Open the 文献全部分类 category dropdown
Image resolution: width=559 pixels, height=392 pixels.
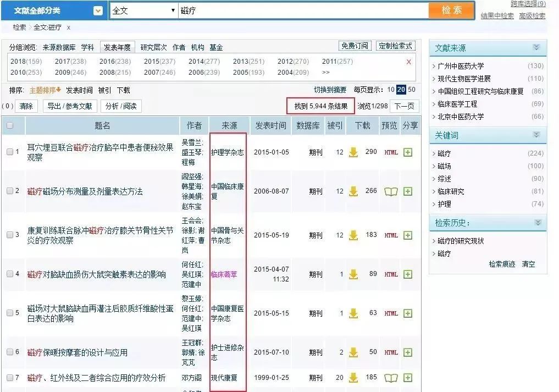(98, 10)
